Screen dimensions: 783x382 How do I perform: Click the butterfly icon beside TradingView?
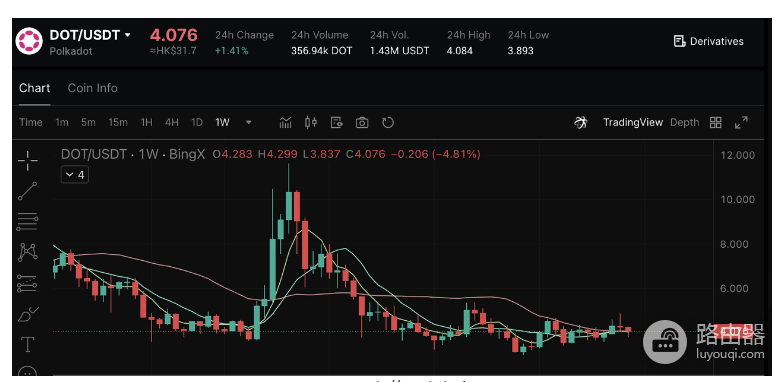click(581, 122)
